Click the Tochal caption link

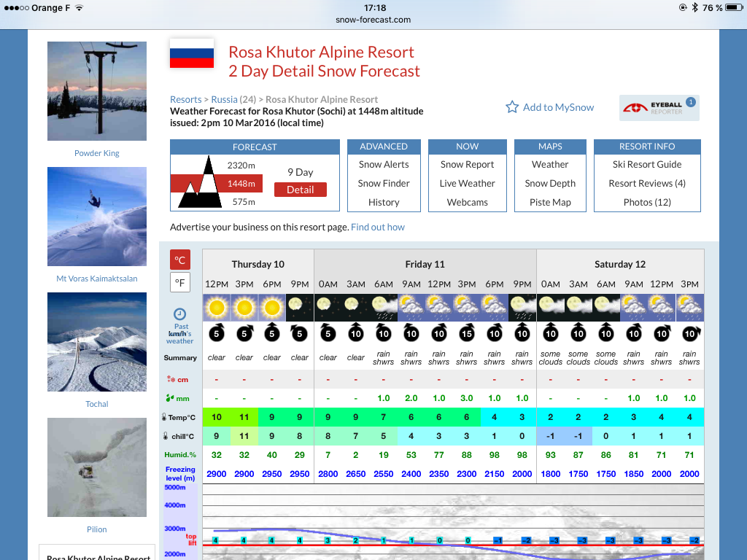pos(97,404)
